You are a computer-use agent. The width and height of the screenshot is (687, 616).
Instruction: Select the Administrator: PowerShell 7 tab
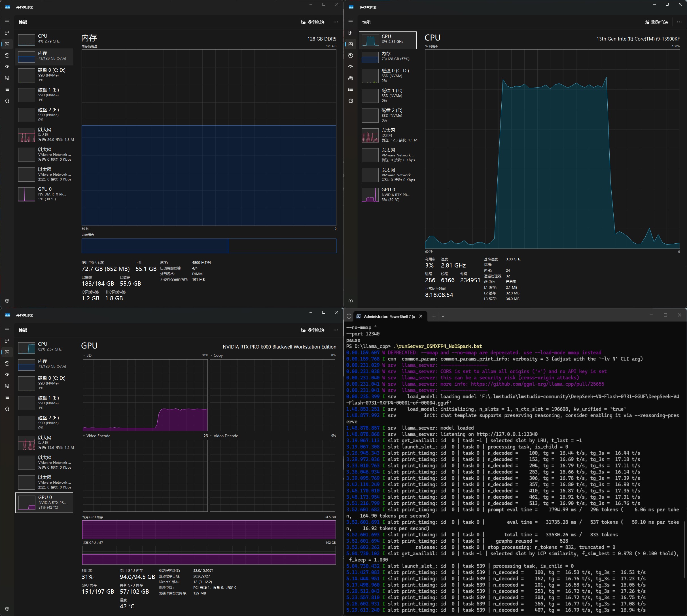coord(389,317)
